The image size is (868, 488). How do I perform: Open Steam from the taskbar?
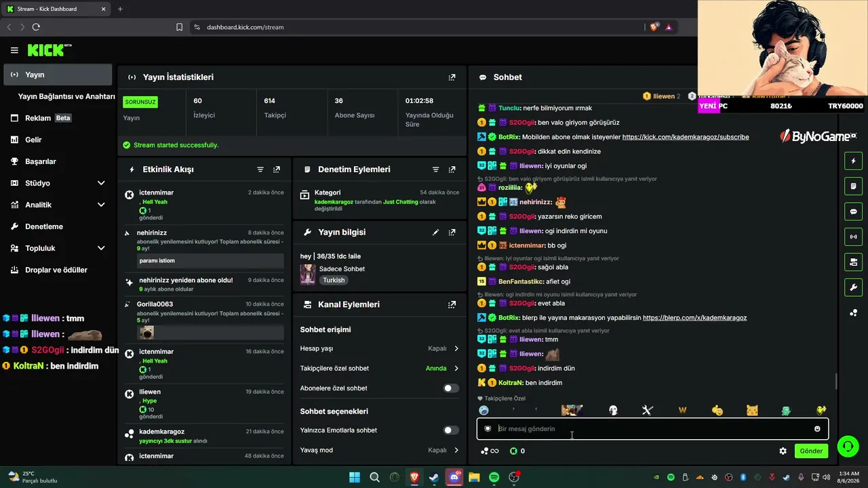coord(434,477)
